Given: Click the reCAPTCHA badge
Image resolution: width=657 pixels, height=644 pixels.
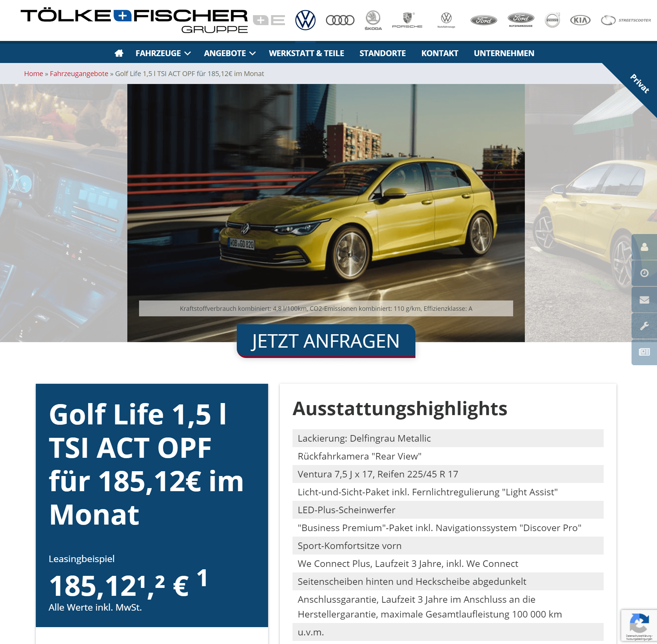Looking at the screenshot, I should tap(639, 626).
